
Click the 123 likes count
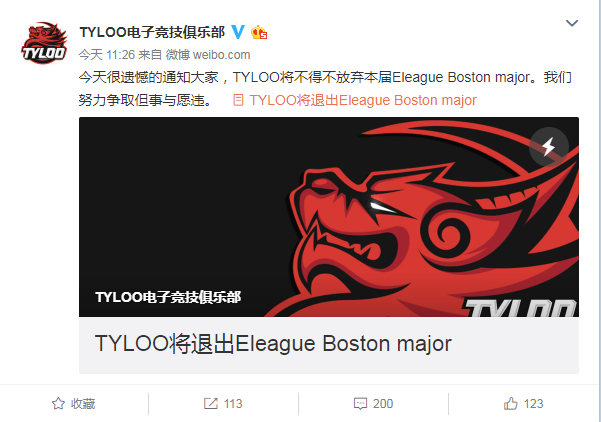coord(533,404)
